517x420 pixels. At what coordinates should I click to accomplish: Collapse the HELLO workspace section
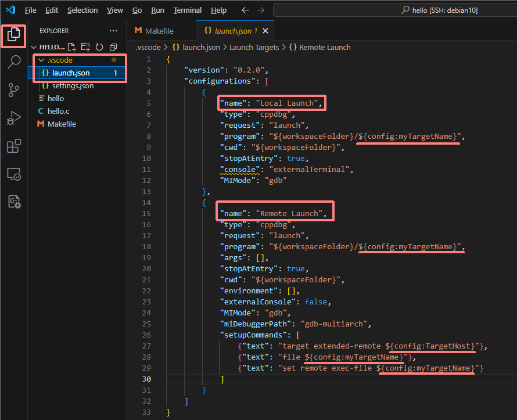point(33,46)
